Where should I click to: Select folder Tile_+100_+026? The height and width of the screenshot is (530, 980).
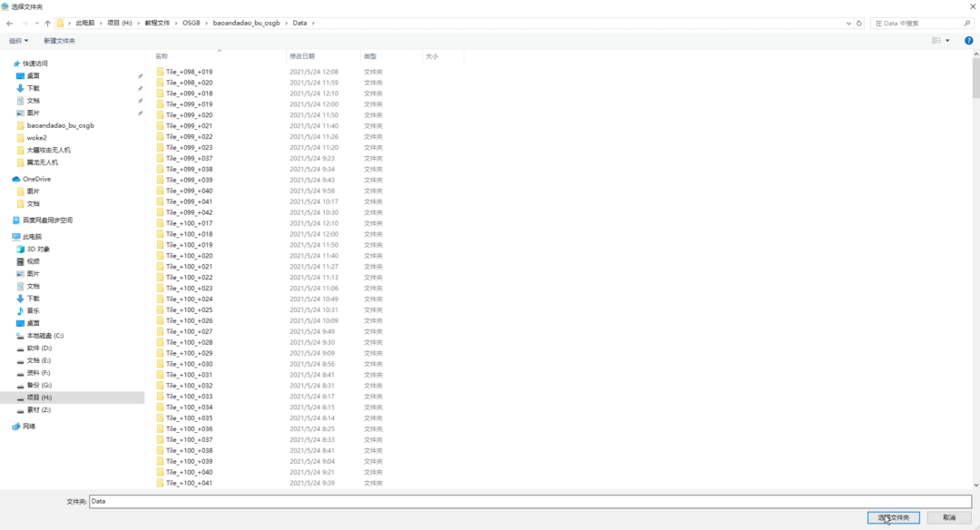click(189, 320)
